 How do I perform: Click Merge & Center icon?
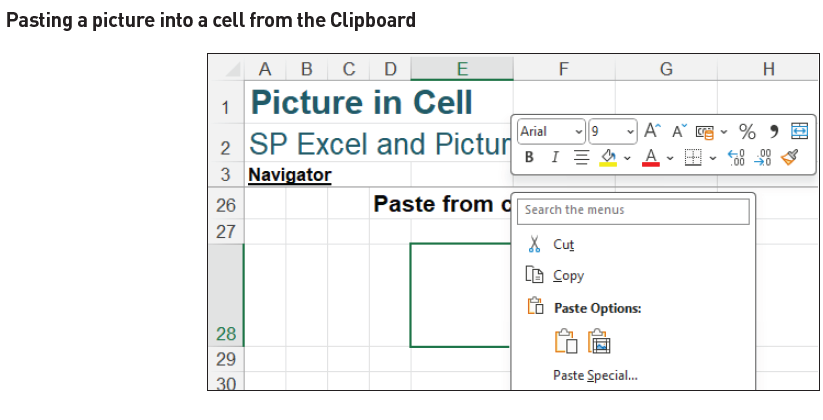(x=799, y=131)
